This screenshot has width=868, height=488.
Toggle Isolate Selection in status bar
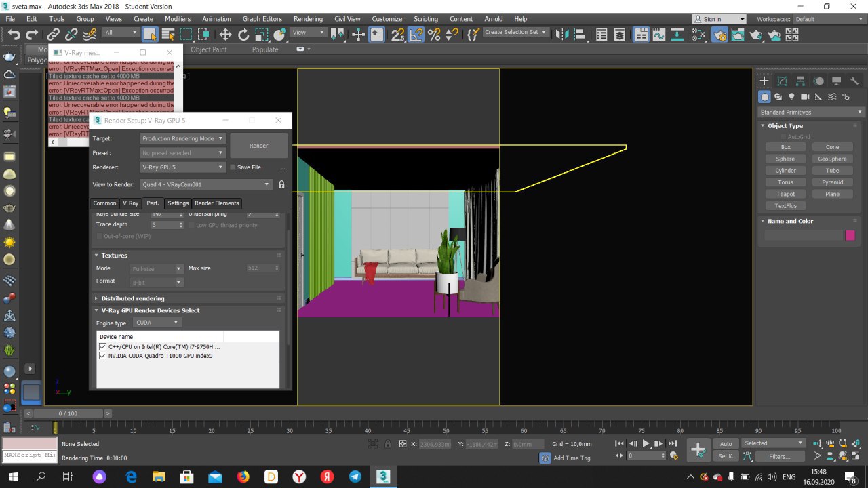[x=372, y=444]
